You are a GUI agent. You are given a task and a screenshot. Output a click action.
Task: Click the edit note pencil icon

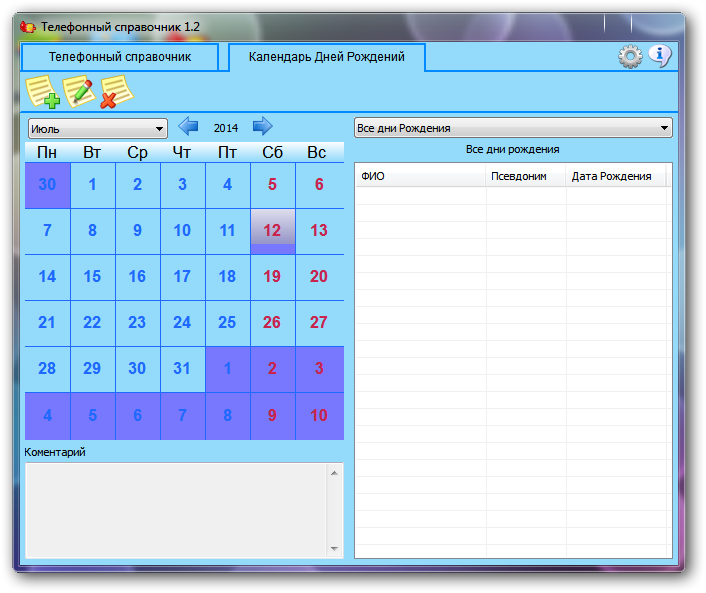point(79,93)
